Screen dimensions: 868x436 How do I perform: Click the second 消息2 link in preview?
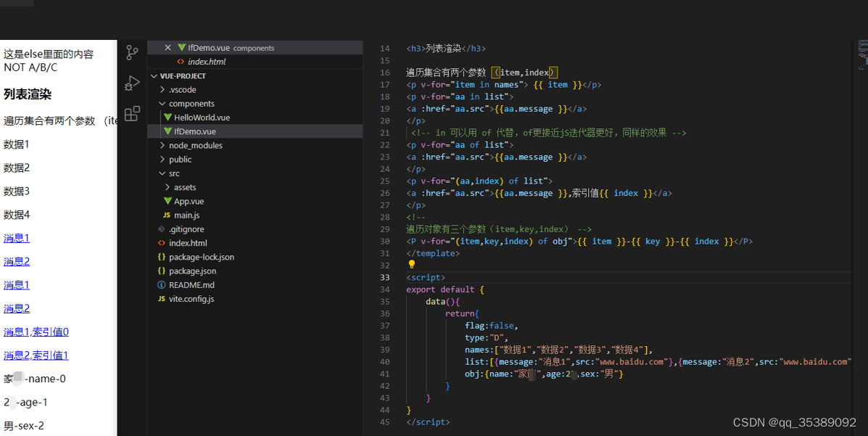[x=17, y=308]
